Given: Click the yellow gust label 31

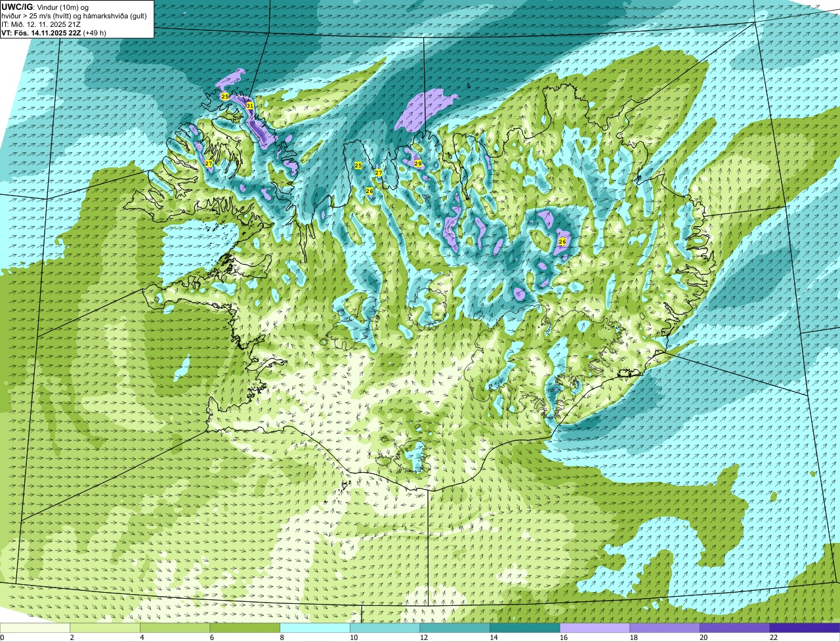Looking at the screenshot, I should click(x=249, y=105).
